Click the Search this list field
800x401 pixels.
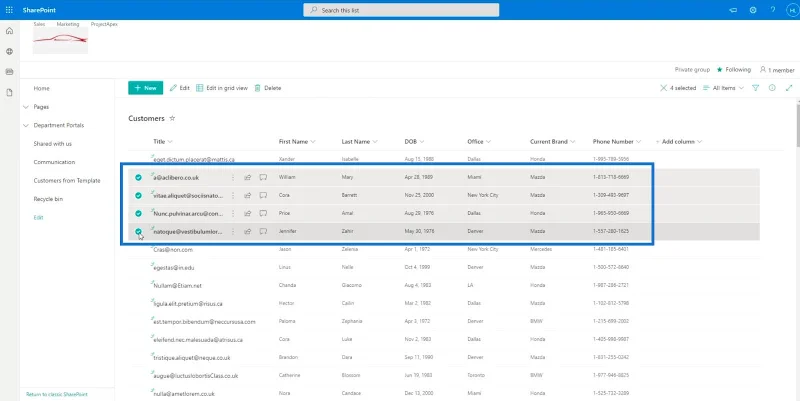tap(401, 10)
